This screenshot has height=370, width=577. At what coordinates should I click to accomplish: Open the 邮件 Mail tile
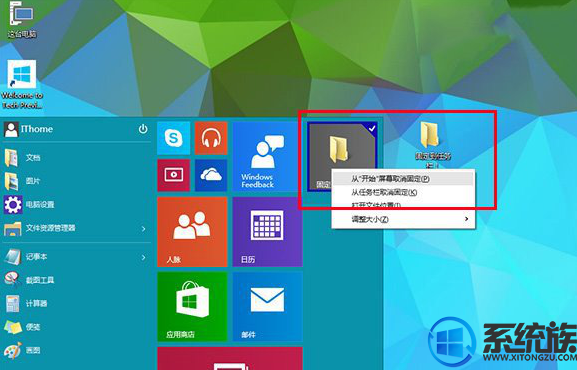(x=268, y=307)
